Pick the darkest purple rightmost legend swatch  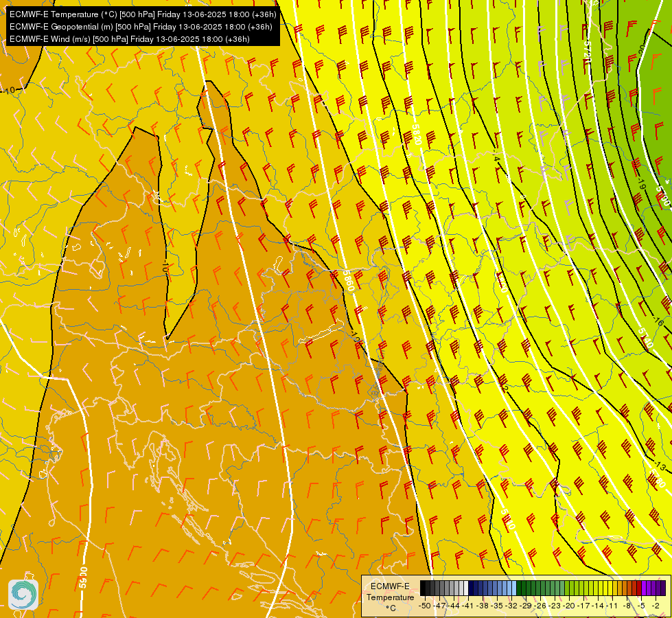pyautogui.click(x=663, y=588)
